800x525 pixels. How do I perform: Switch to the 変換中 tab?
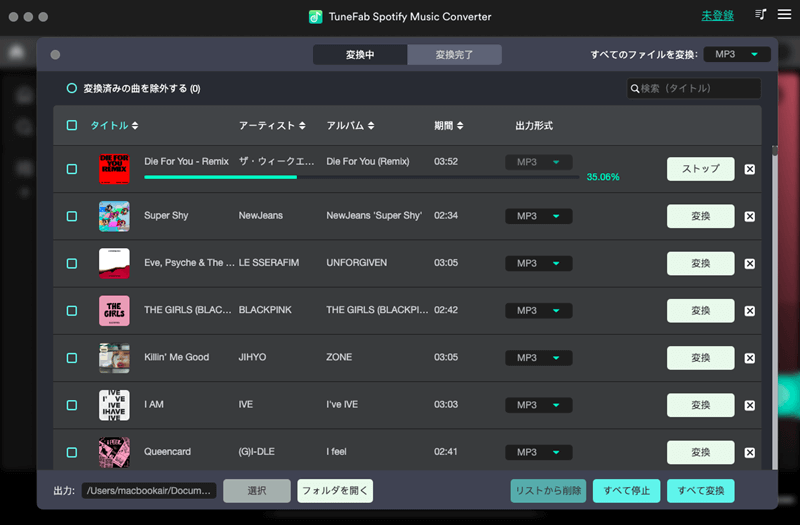point(360,55)
